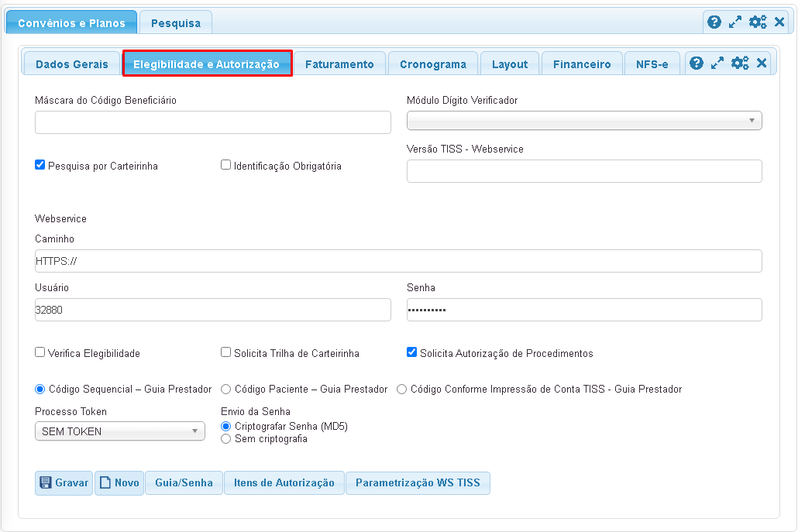Uncheck Pesquisa por Carteirinha checkbox
Screen dimensions: 805x532
tap(40, 165)
